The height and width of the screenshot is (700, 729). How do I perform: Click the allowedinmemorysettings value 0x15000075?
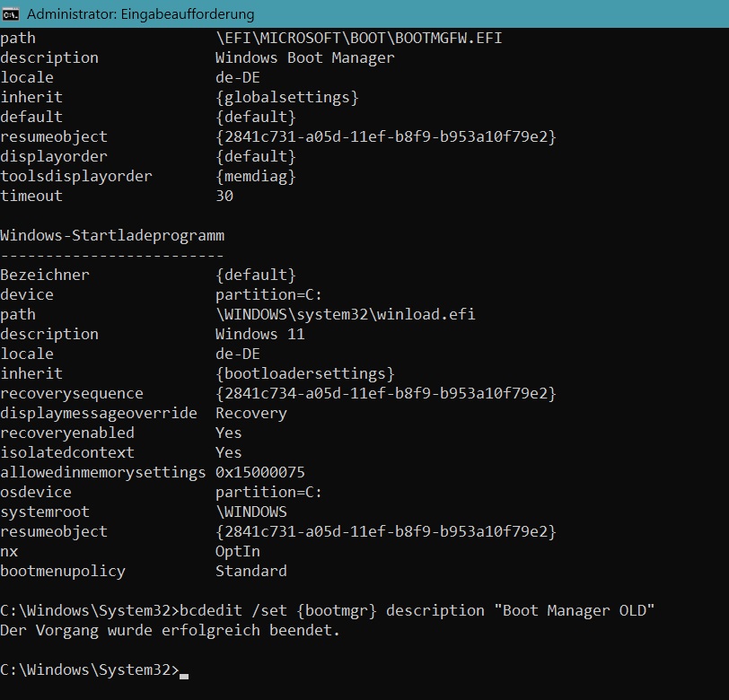[x=260, y=472]
